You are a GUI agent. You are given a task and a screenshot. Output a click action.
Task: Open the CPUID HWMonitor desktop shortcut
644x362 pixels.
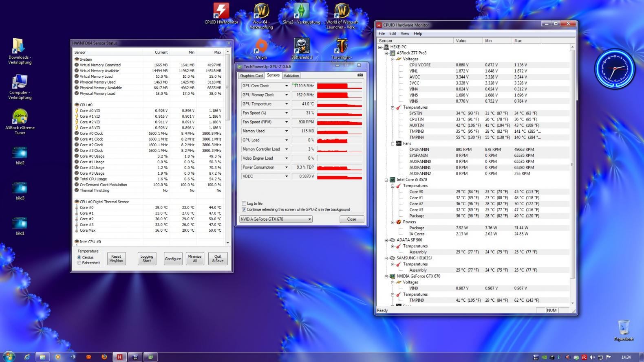click(221, 13)
